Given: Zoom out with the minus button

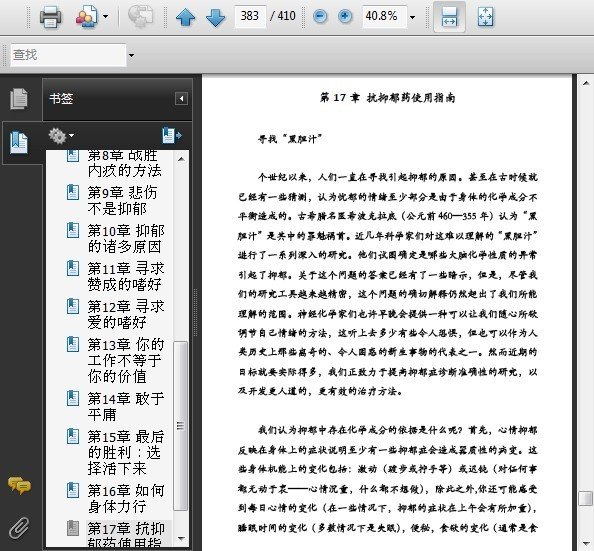Looking at the screenshot, I should coord(320,16).
